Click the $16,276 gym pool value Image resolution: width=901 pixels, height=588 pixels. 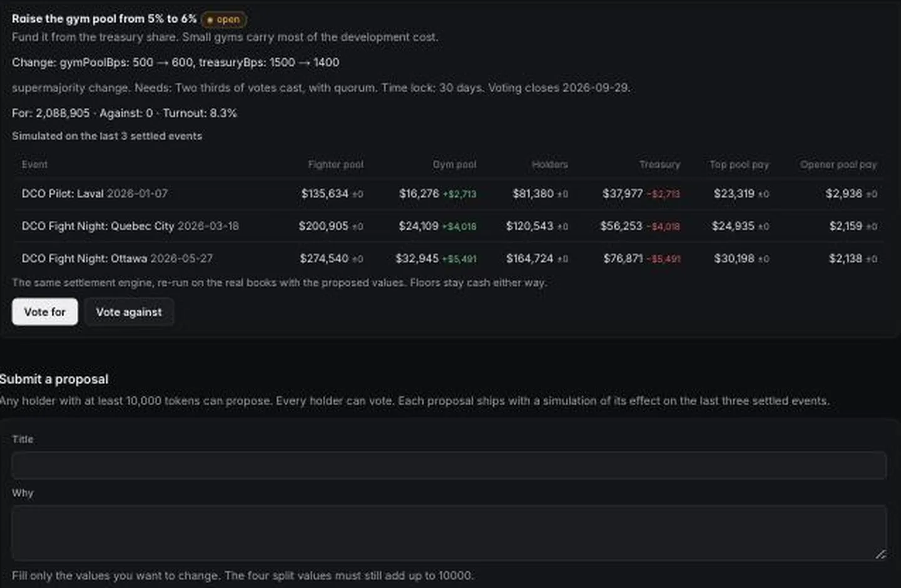tap(419, 193)
